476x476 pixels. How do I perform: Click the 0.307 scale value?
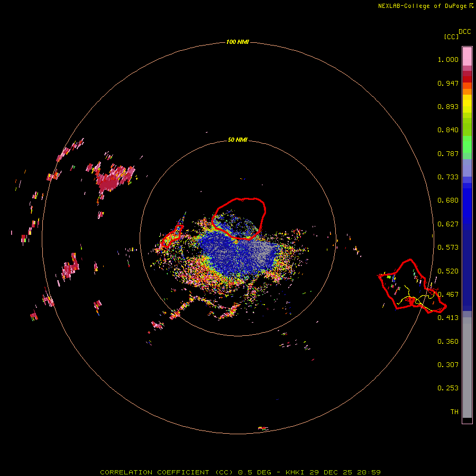[x=448, y=364]
